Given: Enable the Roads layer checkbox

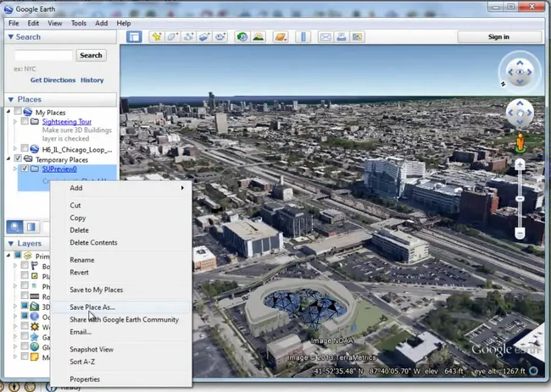Looking at the screenshot, I should pos(25,295).
